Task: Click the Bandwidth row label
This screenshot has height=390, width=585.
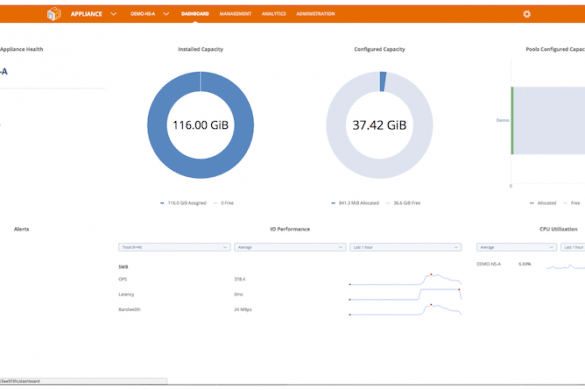Action: 129,309
